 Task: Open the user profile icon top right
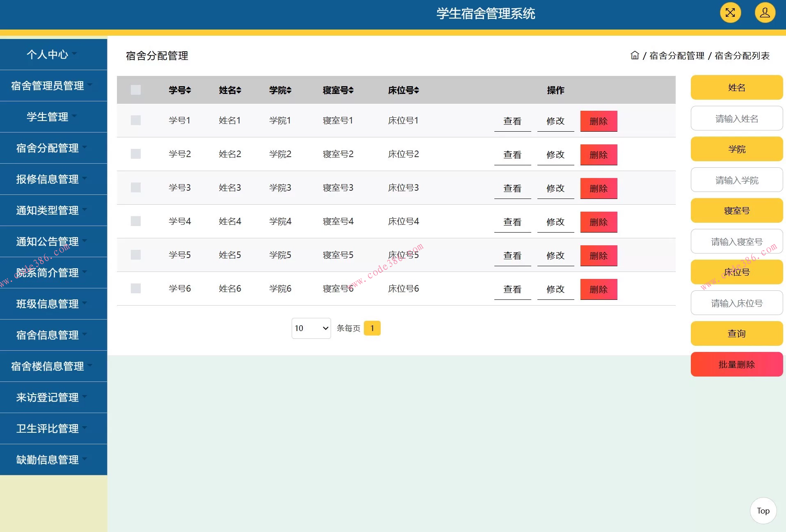765,13
